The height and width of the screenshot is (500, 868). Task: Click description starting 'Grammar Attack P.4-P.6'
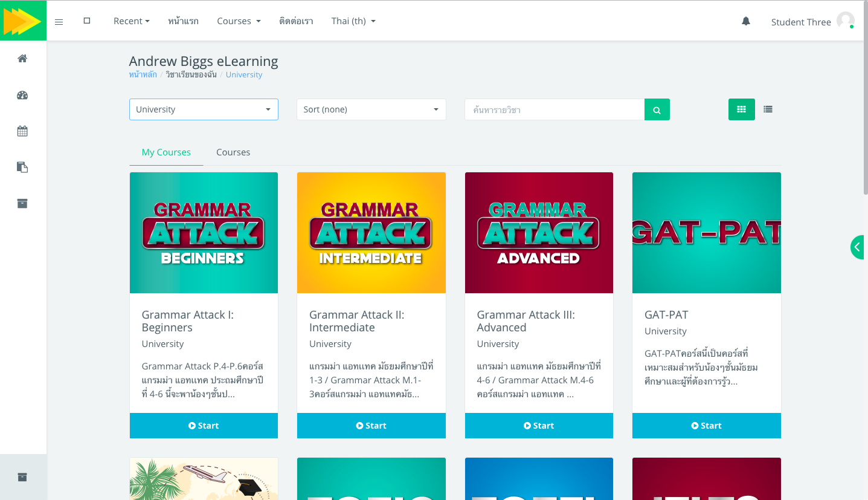(203, 380)
